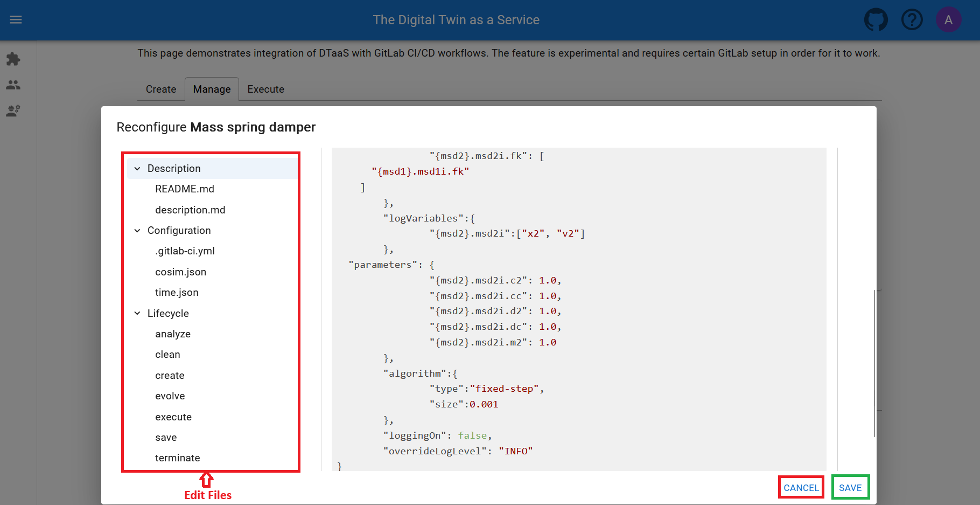Collapse the Lifecycle section
Viewport: 980px width, 505px height.
pyautogui.click(x=137, y=313)
